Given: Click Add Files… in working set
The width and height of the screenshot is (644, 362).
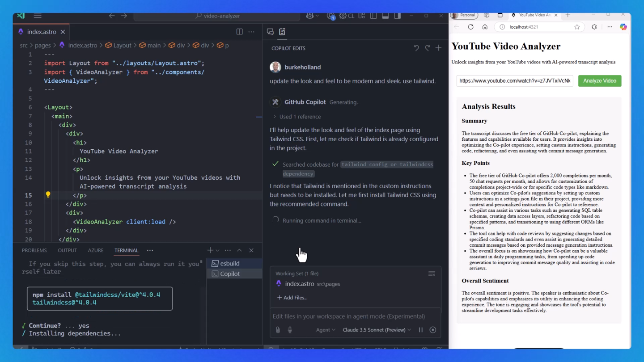Looking at the screenshot, I should click(292, 297).
